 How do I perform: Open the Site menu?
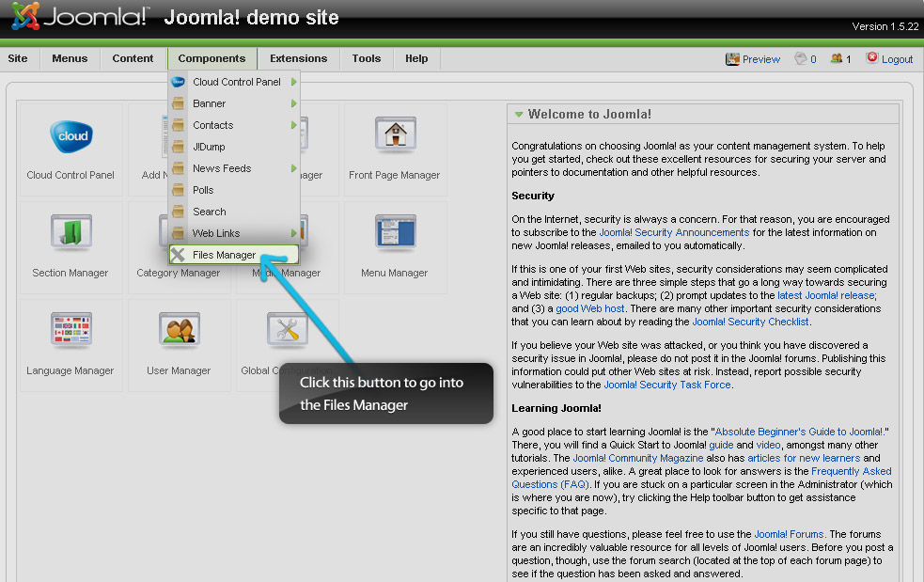point(18,58)
